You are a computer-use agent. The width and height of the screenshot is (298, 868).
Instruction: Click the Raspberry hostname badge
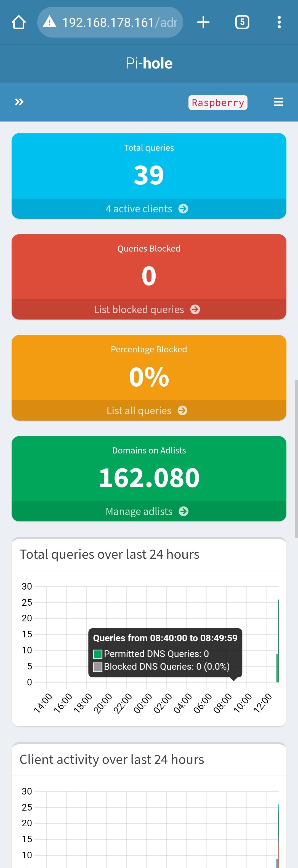218,102
